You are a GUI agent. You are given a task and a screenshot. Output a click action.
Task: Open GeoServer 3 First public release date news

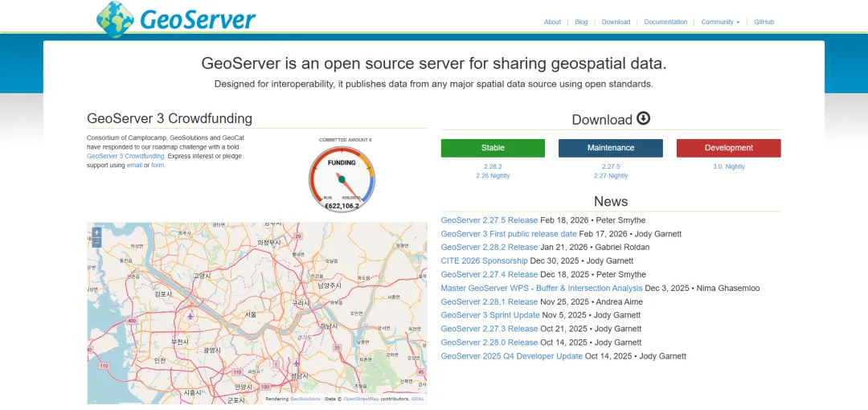point(509,234)
